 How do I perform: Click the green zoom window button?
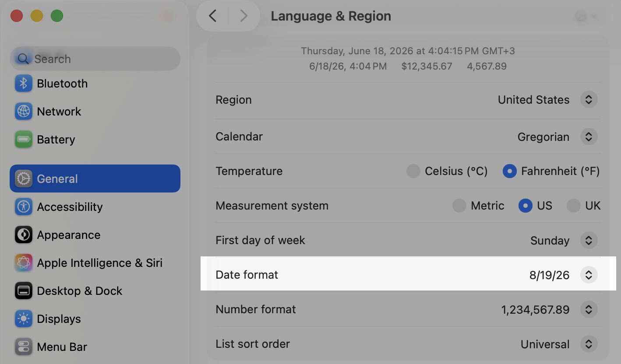pos(57,16)
